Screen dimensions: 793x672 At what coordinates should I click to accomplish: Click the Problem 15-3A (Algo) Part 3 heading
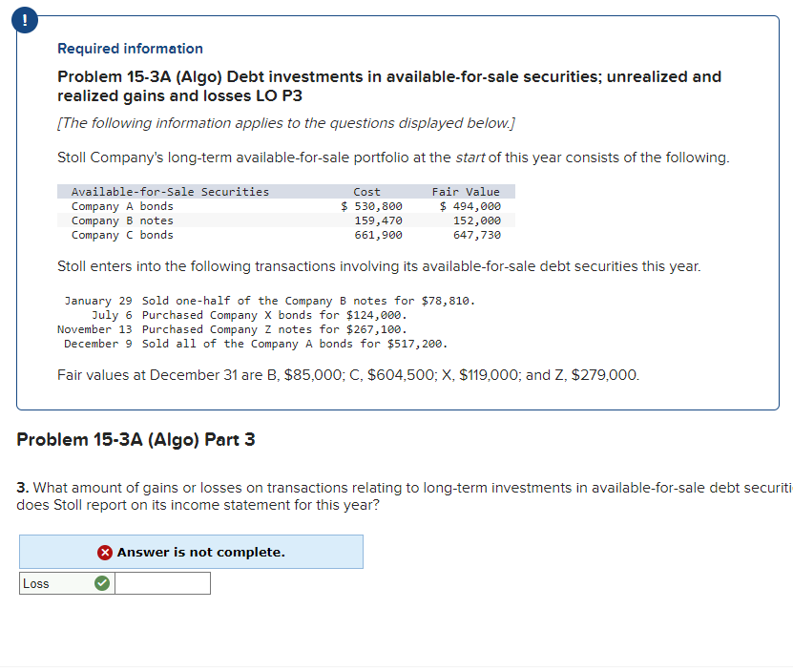(x=136, y=439)
